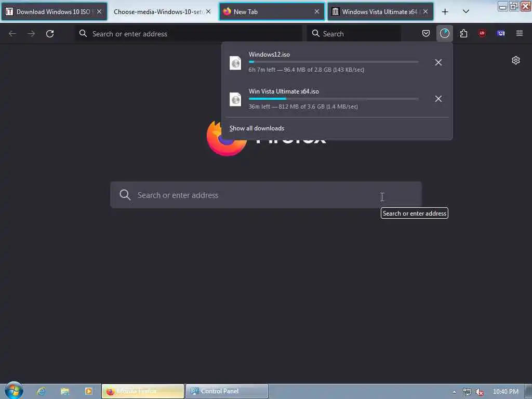Open the uBlock Origin extension icon
The height and width of the screenshot is (399, 532).
click(482, 33)
